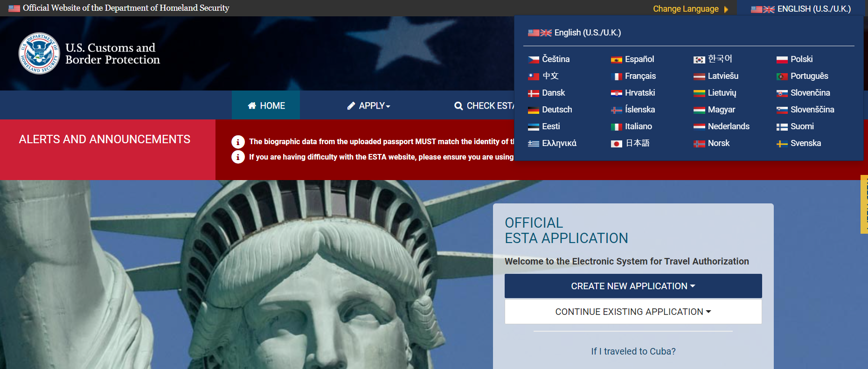Viewport: 868px width, 369px height.
Task: Click the info icon beside ESTA website difficulty alert
Action: [x=238, y=157]
